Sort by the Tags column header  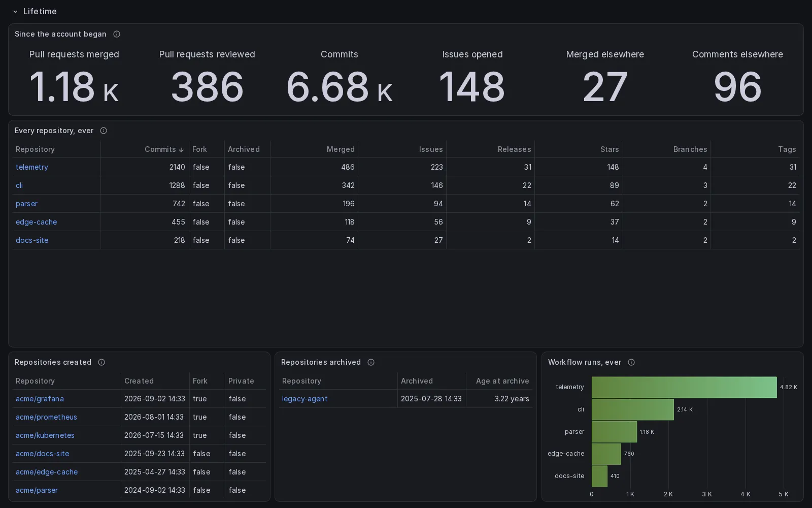coord(787,149)
